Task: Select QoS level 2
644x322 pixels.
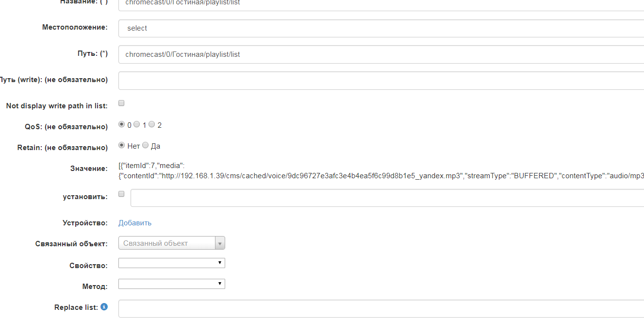Action: pyautogui.click(x=151, y=124)
